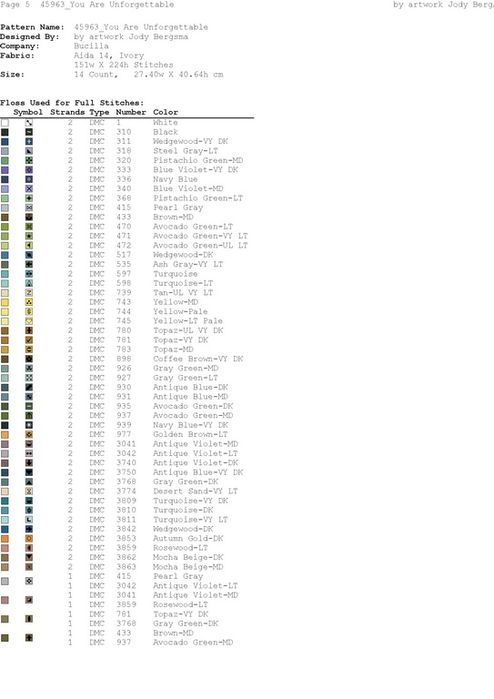Screen dimensions: 494x699
Task: Click the fabric text 'Aida 14, Ivory'
Action: tap(109, 56)
